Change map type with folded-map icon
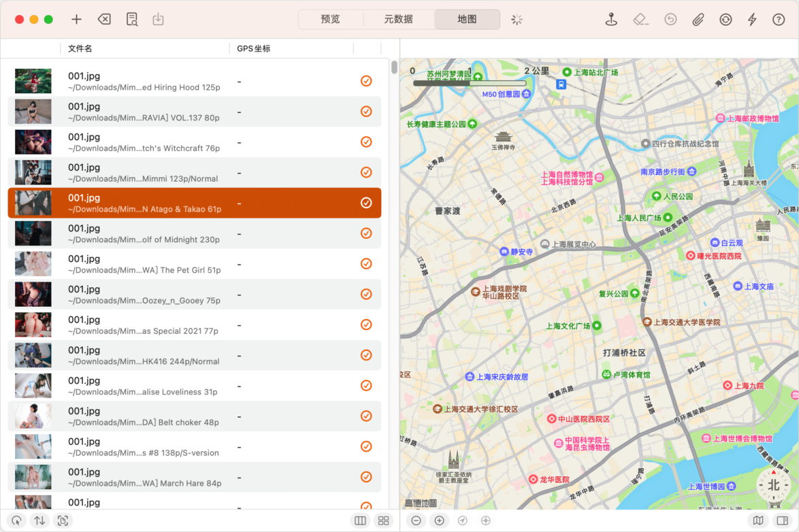Screen dimensions: 799x532 758,520
